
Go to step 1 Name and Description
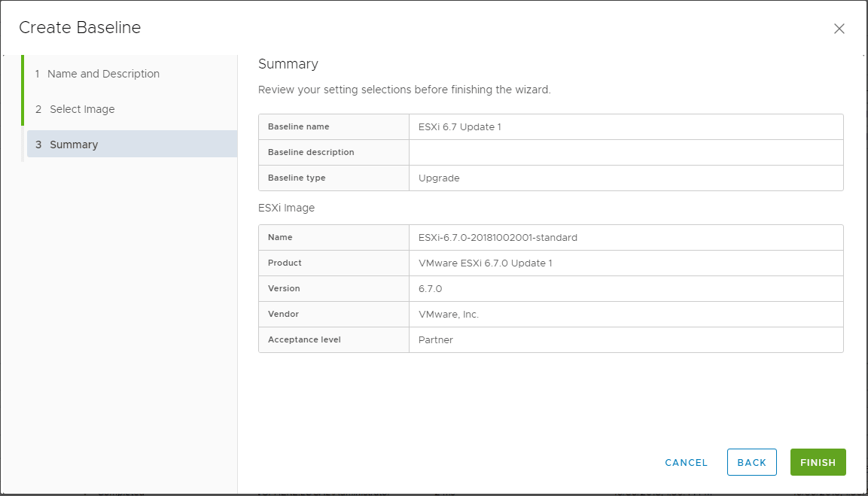tap(97, 74)
